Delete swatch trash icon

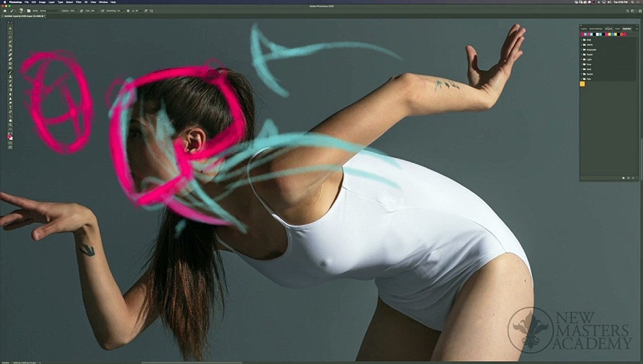click(633, 178)
